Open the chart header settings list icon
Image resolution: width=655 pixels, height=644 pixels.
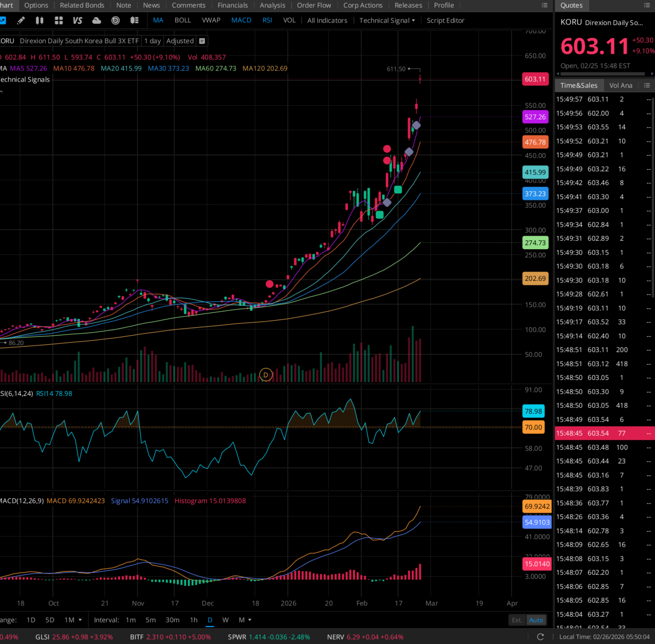(202, 41)
